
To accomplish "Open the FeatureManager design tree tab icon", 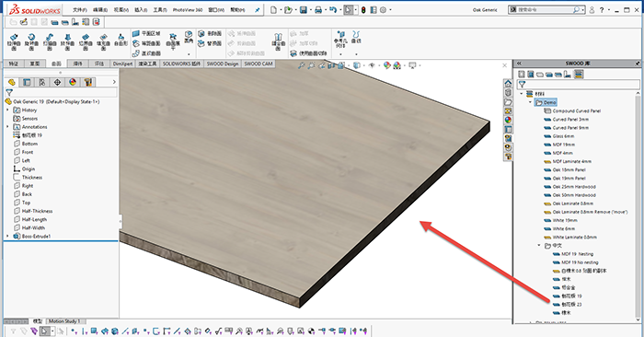I will 11,82.
